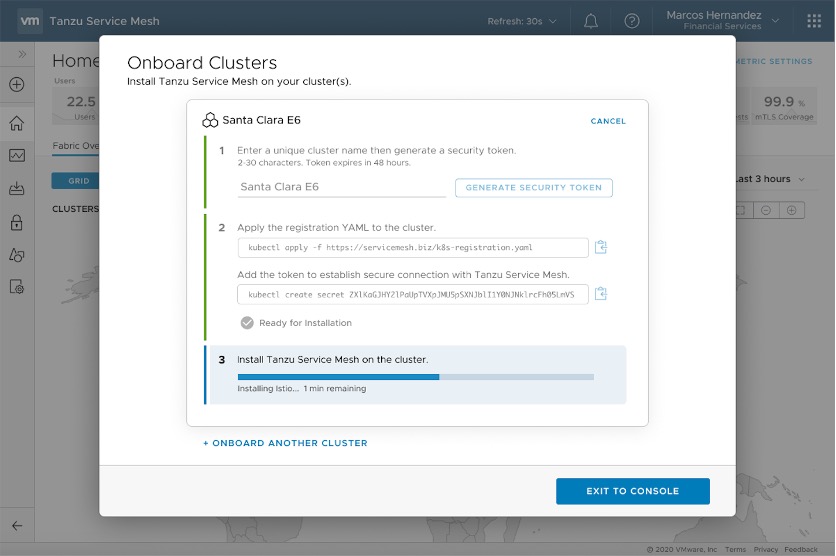Open the help question mark icon

coord(632,21)
